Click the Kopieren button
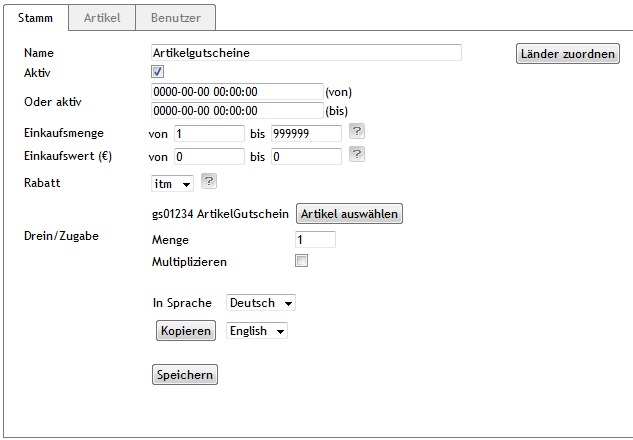Viewport: 633px width, 440px height. pyautogui.click(x=186, y=331)
